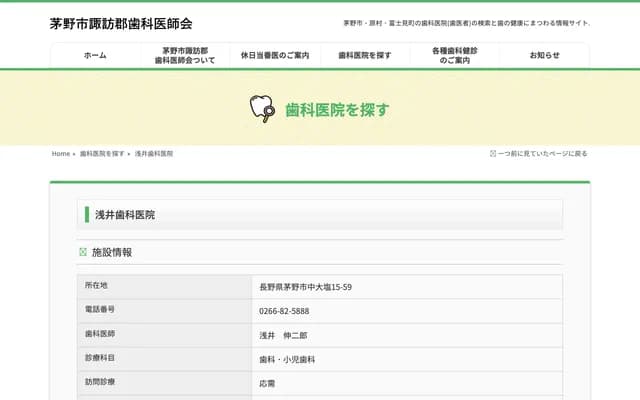Click 浅井歯科医院 in the breadcrumb trail

click(154, 154)
